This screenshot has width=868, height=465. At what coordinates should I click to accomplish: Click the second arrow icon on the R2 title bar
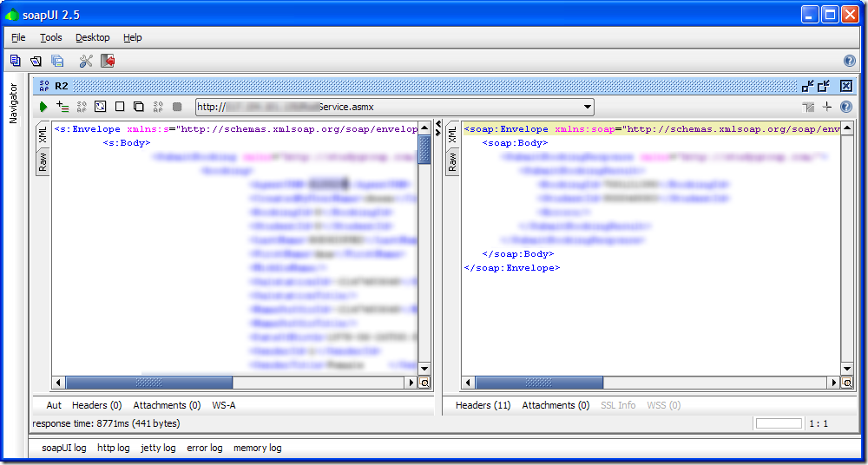824,86
